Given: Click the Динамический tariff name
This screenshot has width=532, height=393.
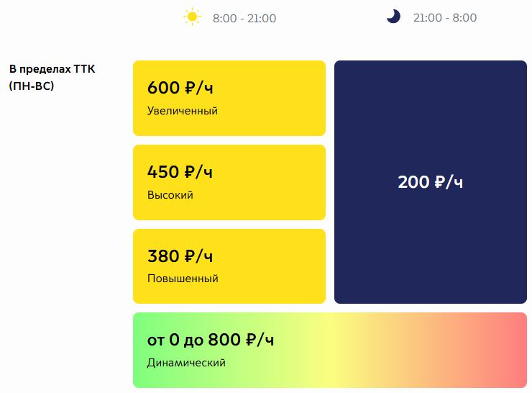Looking at the screenshot, I should tap(186, 363).
